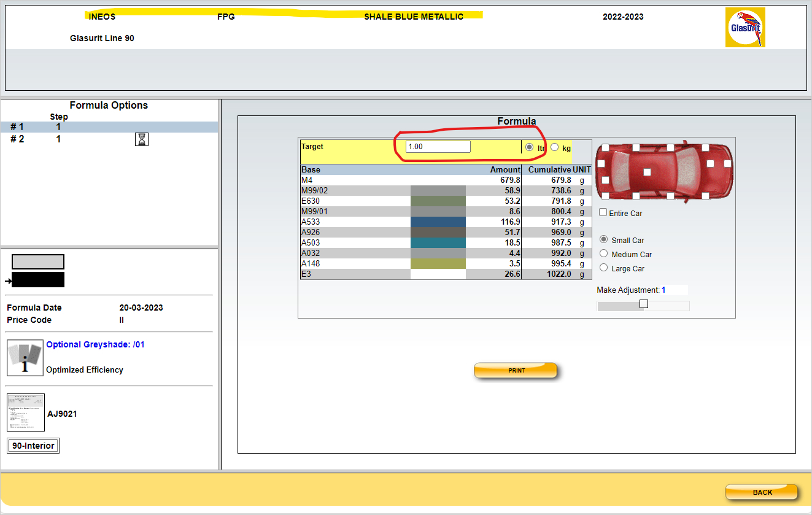
Task: Click the A533 dark blue swatch
Action: [x=438, y=222]
